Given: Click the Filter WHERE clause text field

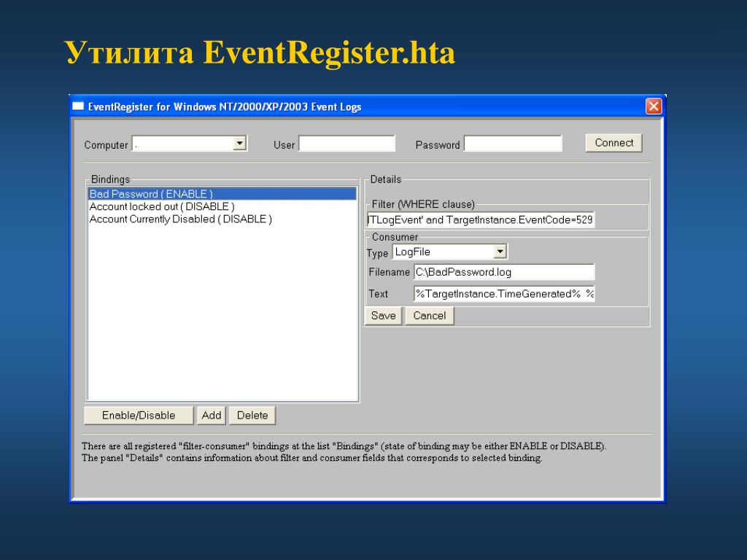Looking at the screenshot, I should pos(481,219).
